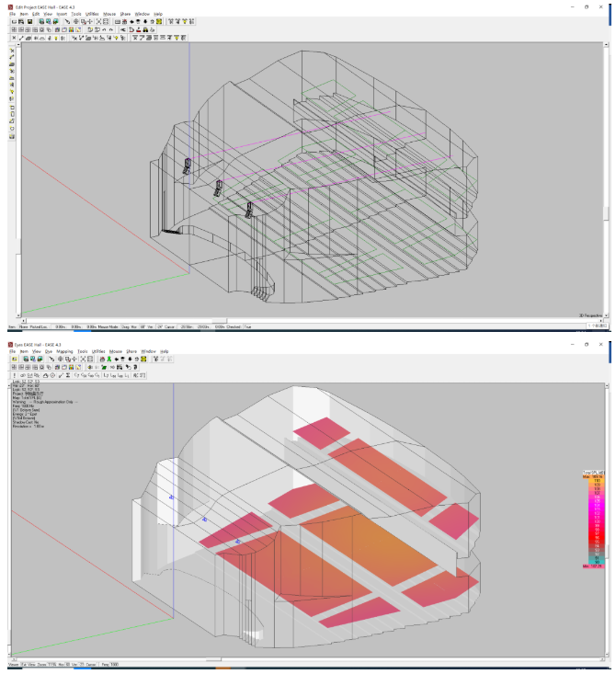The width and height of the screenshot is (616, 674).
Task: Click the X icon starting Edit Project third toolbar row
Action: point(14,38)
